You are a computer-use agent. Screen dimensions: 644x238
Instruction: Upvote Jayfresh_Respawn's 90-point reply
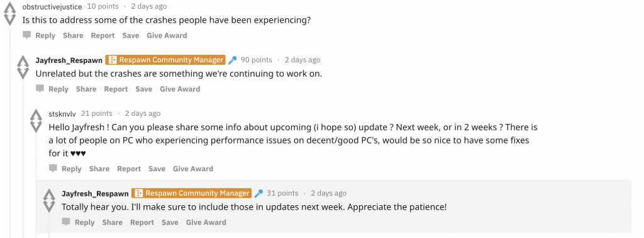(23, 62)
